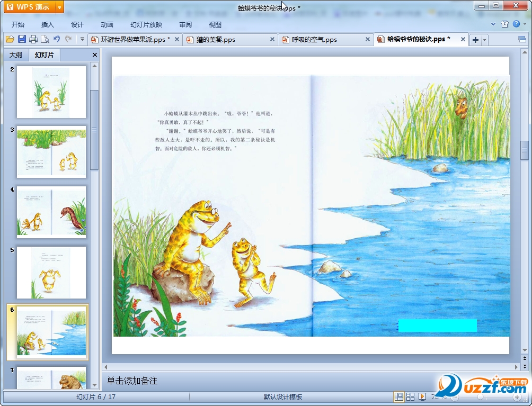The height and width of the screenshot is (406, 532).
Task: Click editor vertical scroll up arrow
Action: [525, 52]
